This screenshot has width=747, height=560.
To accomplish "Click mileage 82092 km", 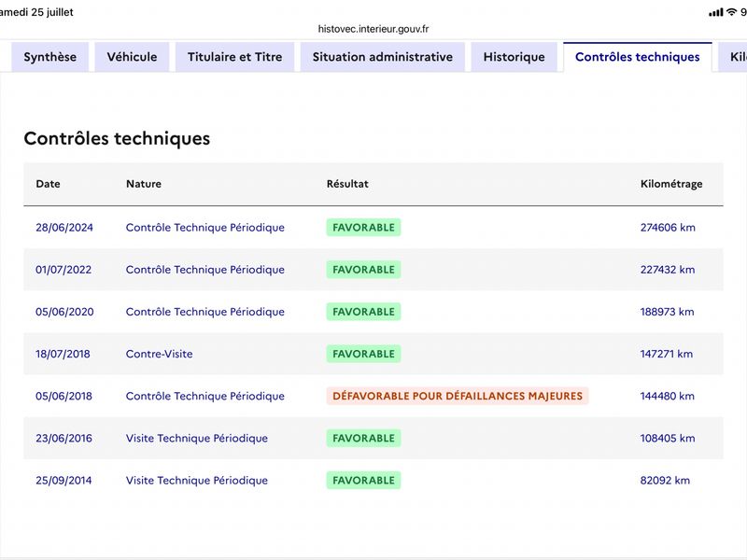I will pos(665,481).
